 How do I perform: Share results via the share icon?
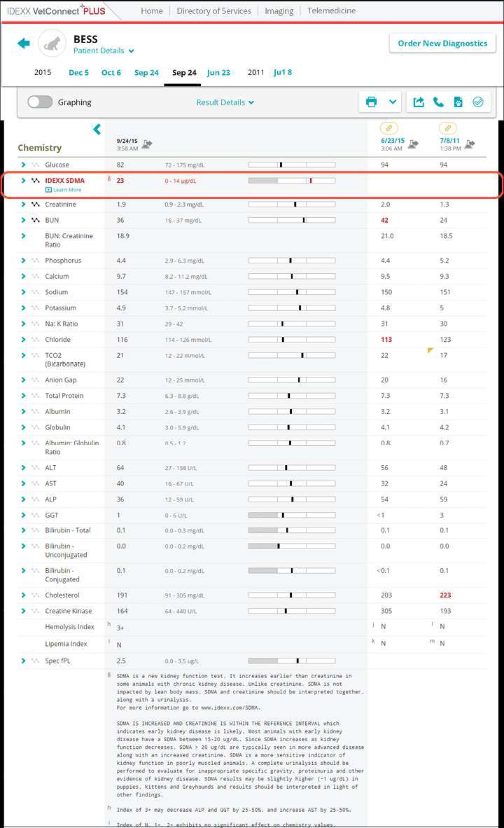[x=419, y=102]
